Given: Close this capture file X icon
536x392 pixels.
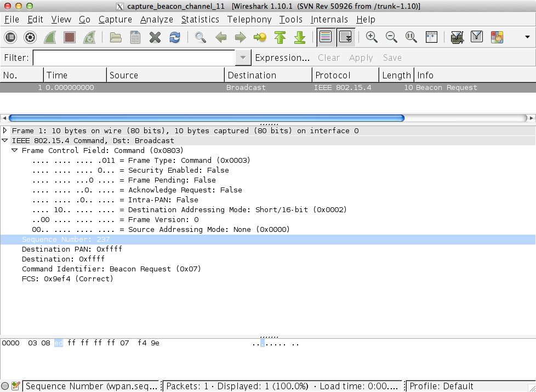Looking at the screenshot, I should [155, 37].
